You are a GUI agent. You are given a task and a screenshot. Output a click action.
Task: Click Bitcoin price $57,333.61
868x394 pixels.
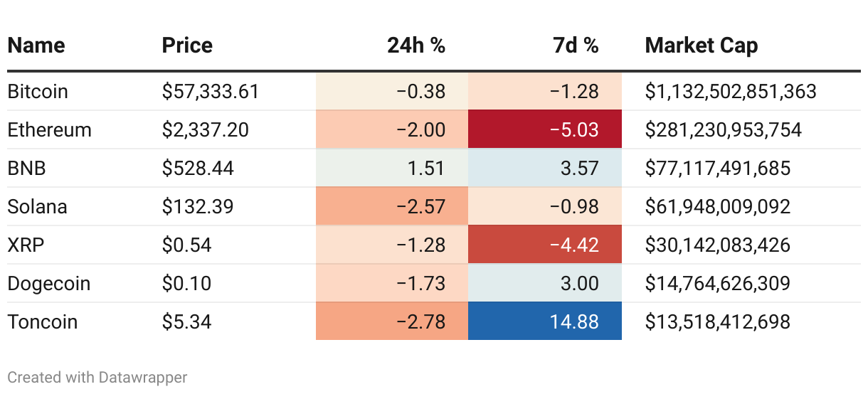click(x=211, y=91)
